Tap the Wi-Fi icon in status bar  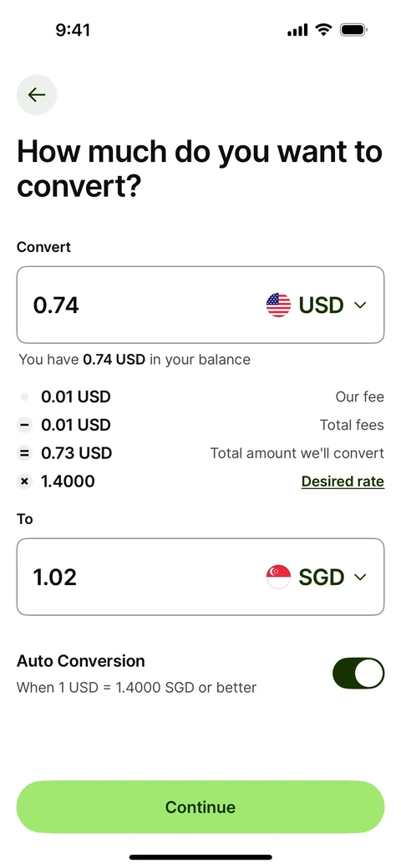pos(323,30)
